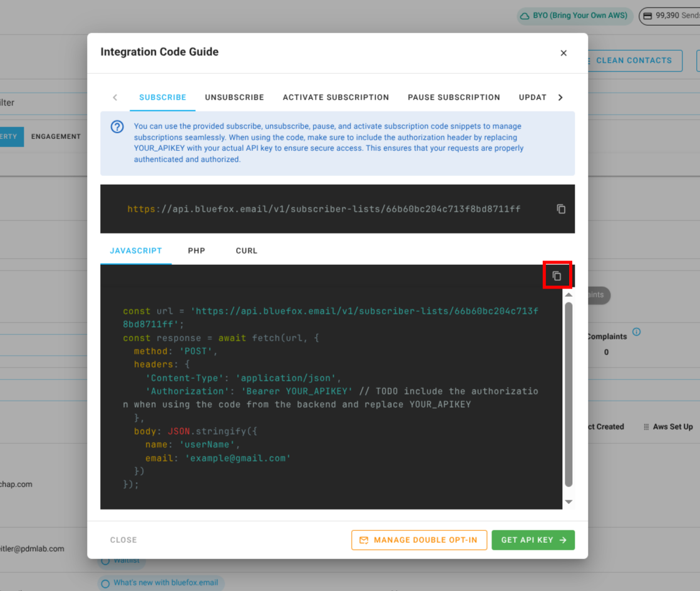
Task: Toggle the What's new with bluefox.email circle
Action: coord(105,583)
